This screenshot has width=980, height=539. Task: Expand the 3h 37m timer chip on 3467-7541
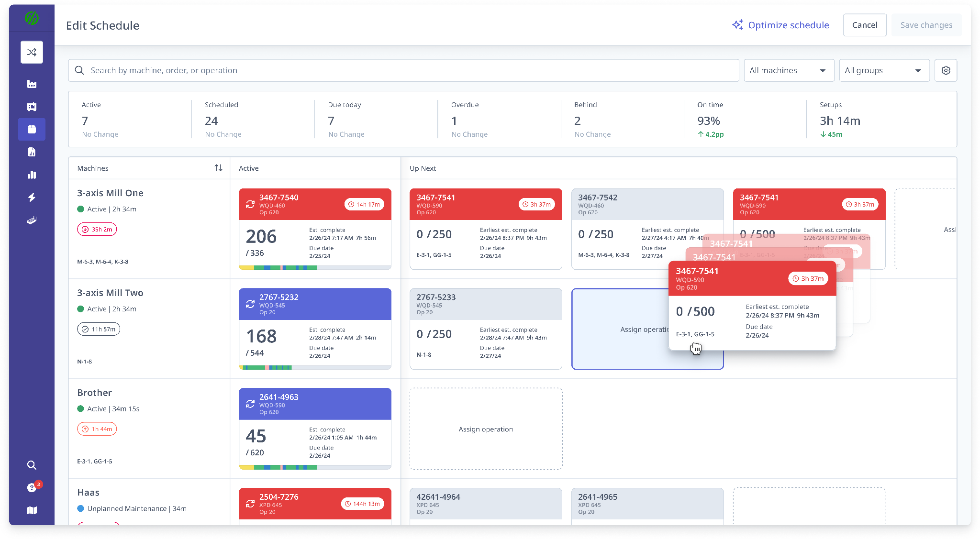coord(537,204)
